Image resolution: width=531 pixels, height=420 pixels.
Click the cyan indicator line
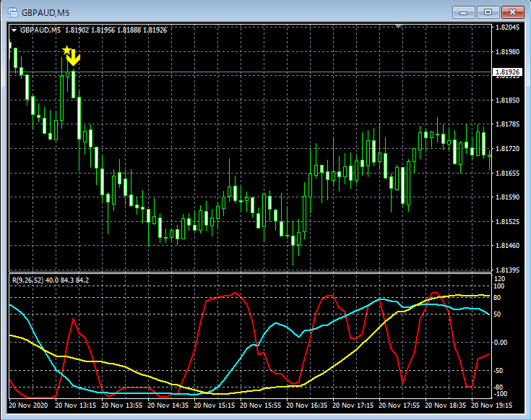(275, 326)
